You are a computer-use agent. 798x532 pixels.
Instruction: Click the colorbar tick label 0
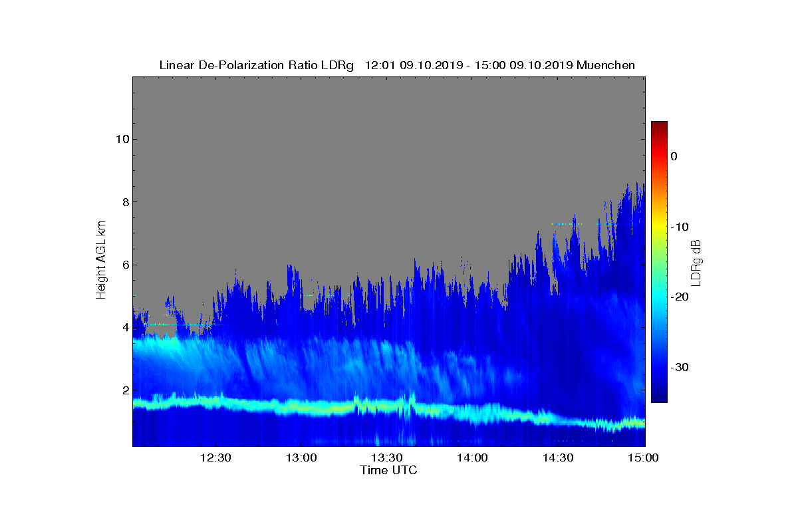click(x=674, y=156)
